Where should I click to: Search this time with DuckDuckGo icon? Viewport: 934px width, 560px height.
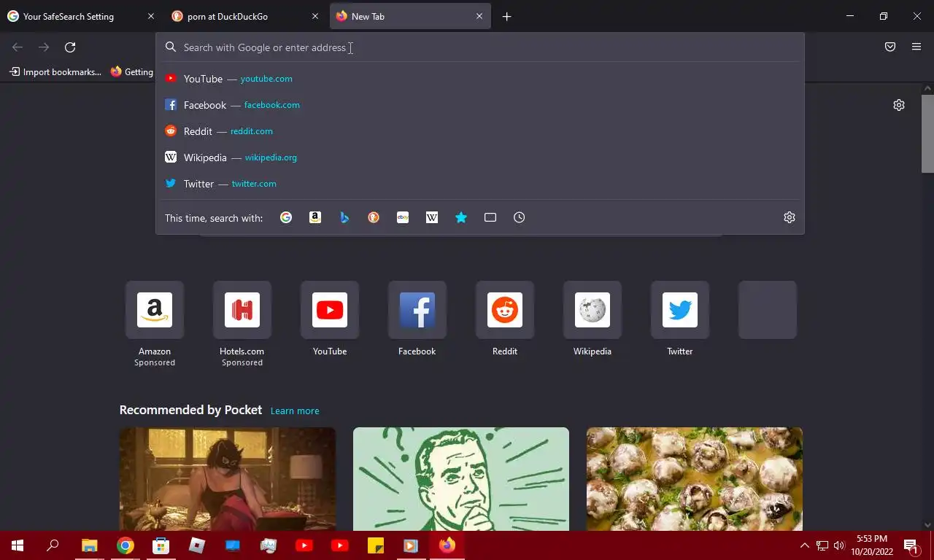pyautogui.click(x=374, y=217)
